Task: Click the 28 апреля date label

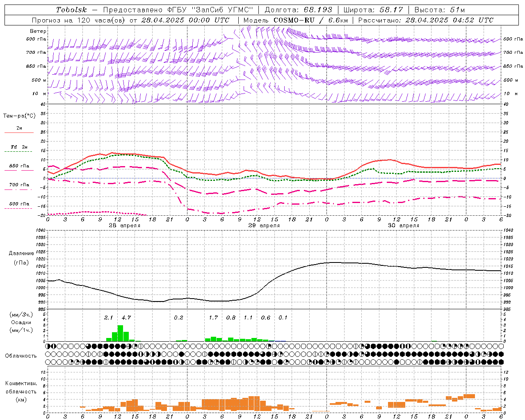Action: click(x=124, y=226)
